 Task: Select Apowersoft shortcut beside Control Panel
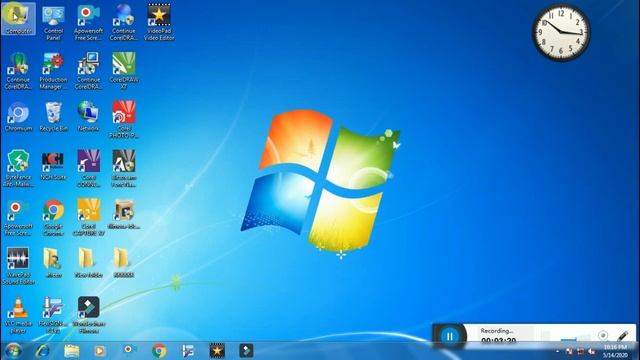point(89,22)
